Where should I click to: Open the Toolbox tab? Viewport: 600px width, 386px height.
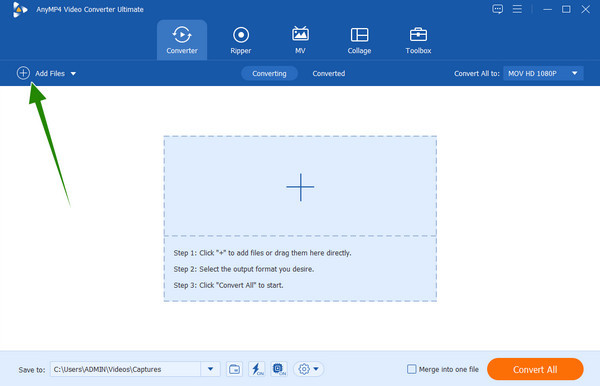point(418,40)
